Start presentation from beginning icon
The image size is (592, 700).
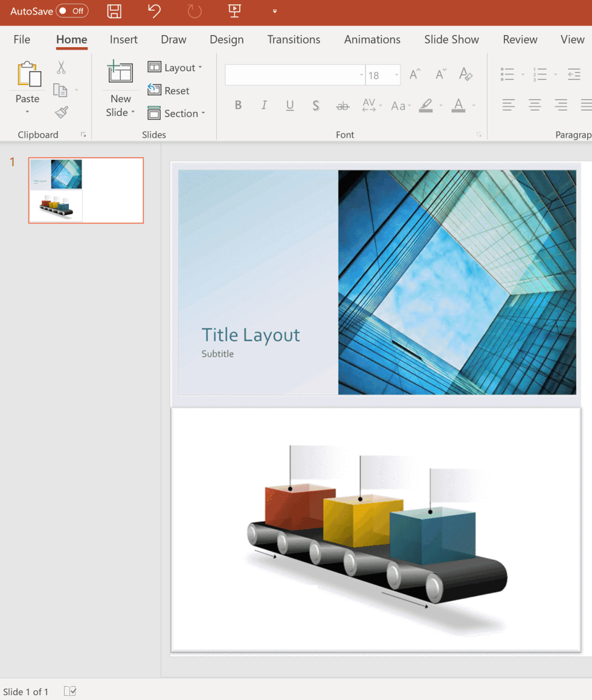pos(234,11)
